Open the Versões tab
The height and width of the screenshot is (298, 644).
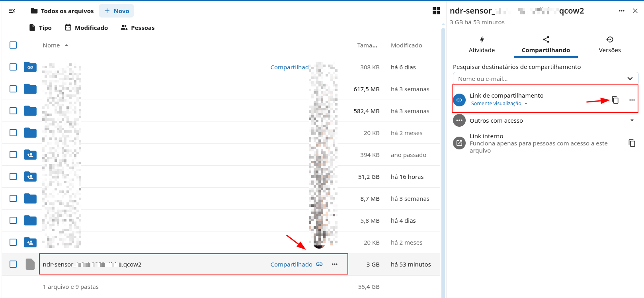click(609, 45)
